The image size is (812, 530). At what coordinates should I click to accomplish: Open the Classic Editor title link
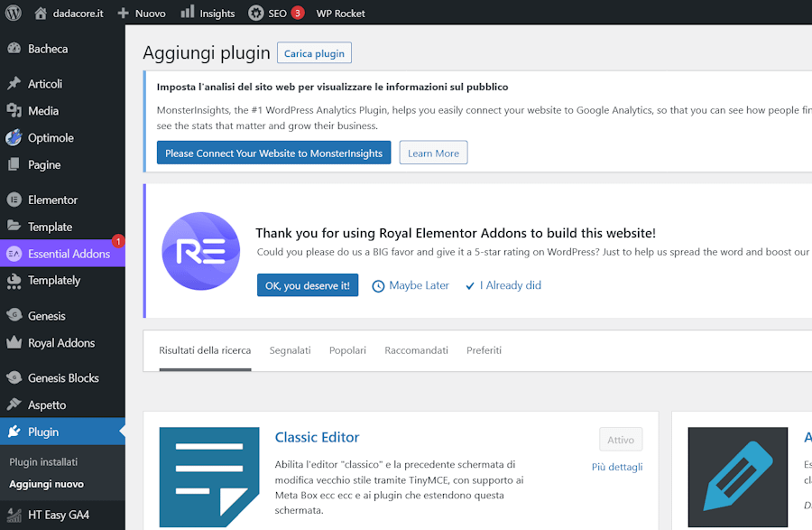[x=317, y=437]
